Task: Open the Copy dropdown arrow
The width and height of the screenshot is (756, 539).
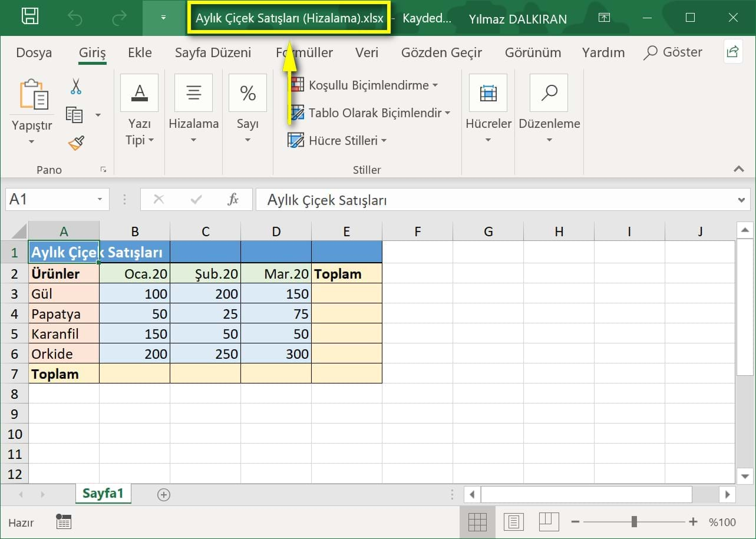Action: click(x=98, y=115)
